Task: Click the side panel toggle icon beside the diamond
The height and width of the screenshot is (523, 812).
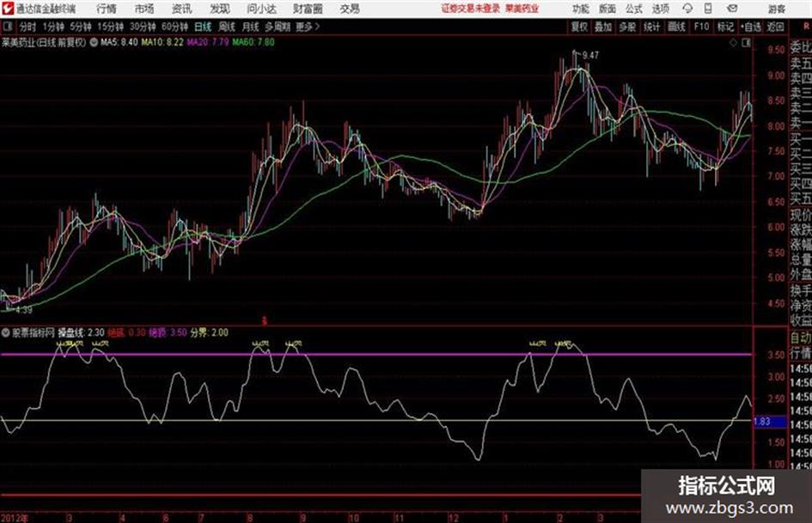Action: (x=746, y=43)
